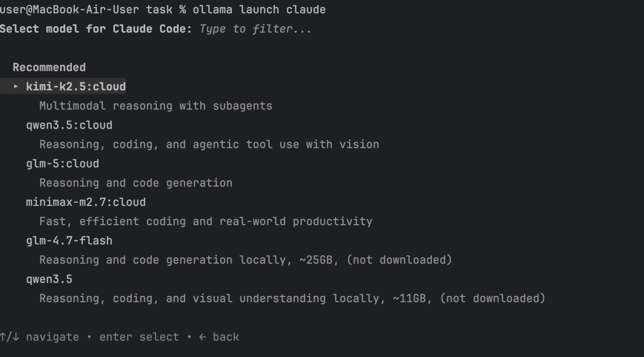
Task: Click 'Multimodal reasoning with subagents' description
Action: point(156,106)
